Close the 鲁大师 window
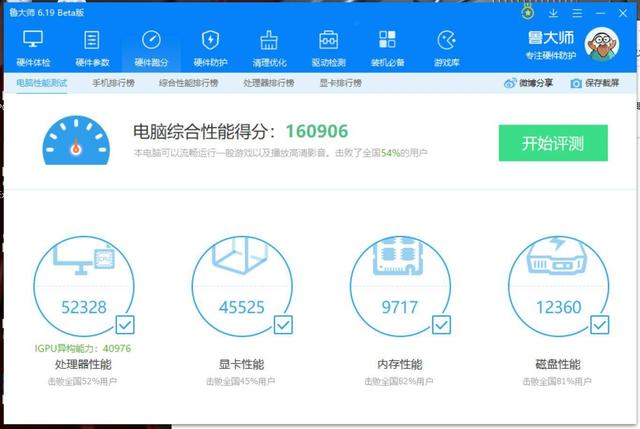This screenshot has width=640, height=429. click(x=623, y=13)
